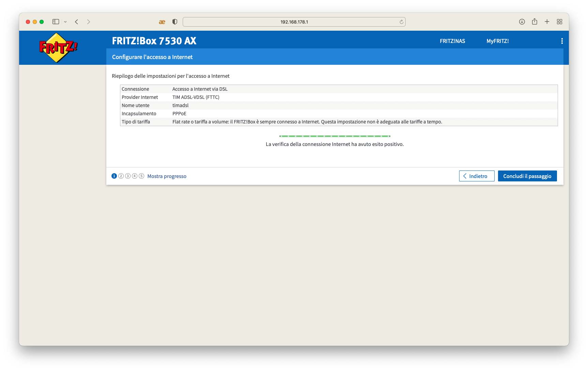Maximize the window with green button
Viewport: 588px width, 371px height.
point(42,22)
